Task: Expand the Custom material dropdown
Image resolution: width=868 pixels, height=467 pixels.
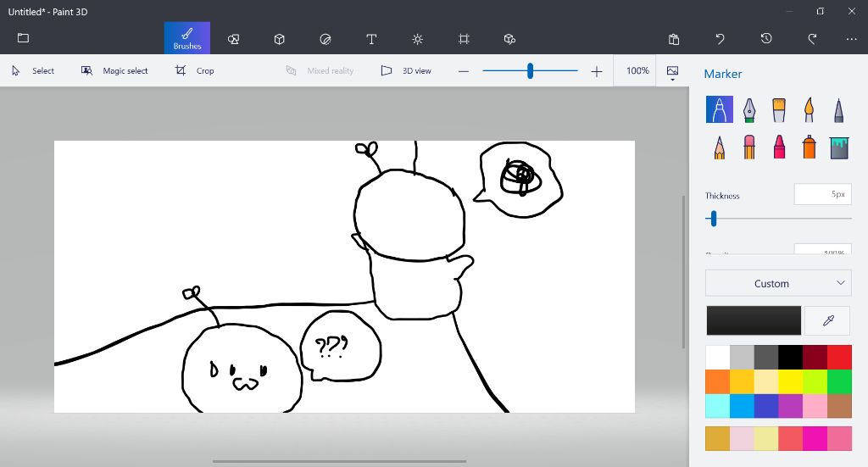Action: coord(778,283)
